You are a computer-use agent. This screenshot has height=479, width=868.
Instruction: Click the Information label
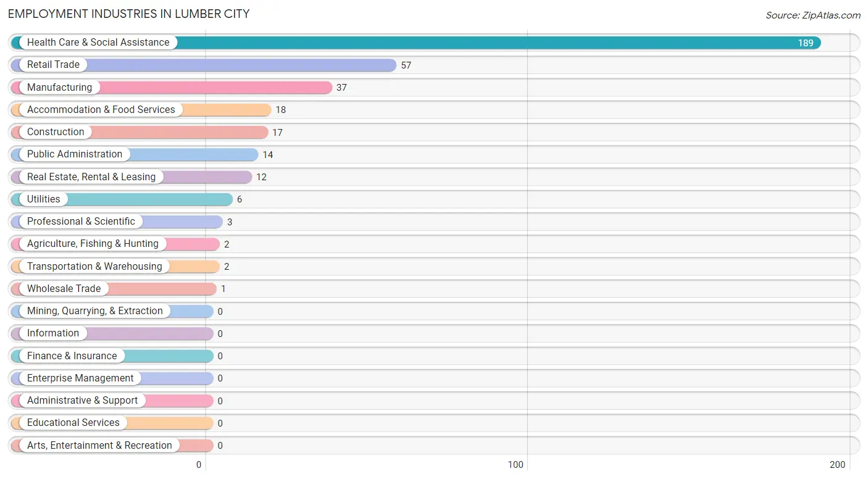[53, 333]
